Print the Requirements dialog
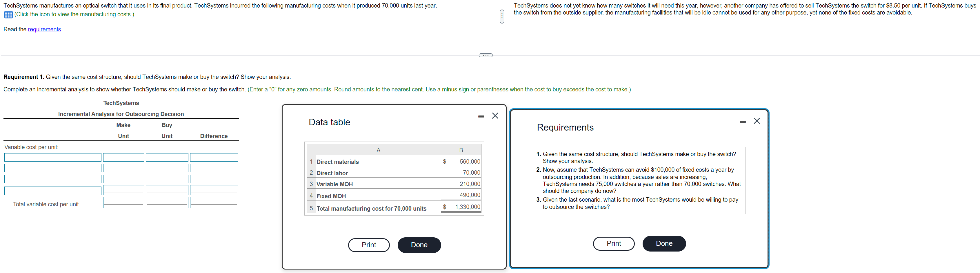The width and height of the screenshot is (980, 273). [x=614, y=243]
